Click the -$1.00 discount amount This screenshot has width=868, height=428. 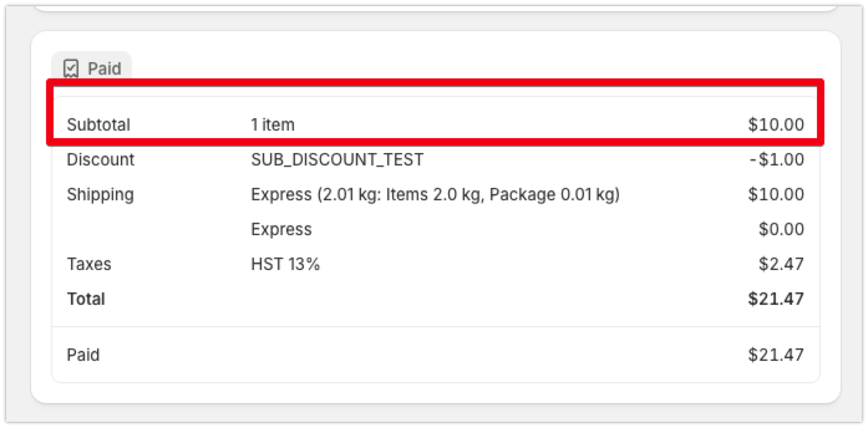[777, 160]
